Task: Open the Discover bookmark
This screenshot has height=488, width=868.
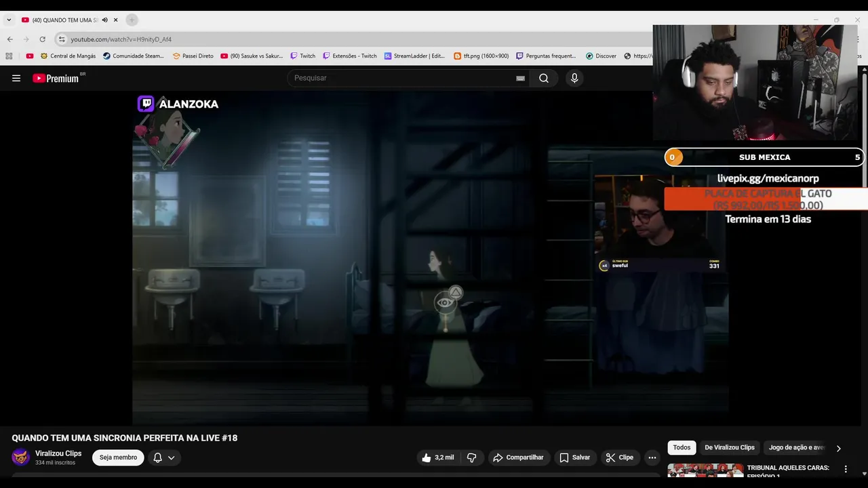Action: pos(601,56)
